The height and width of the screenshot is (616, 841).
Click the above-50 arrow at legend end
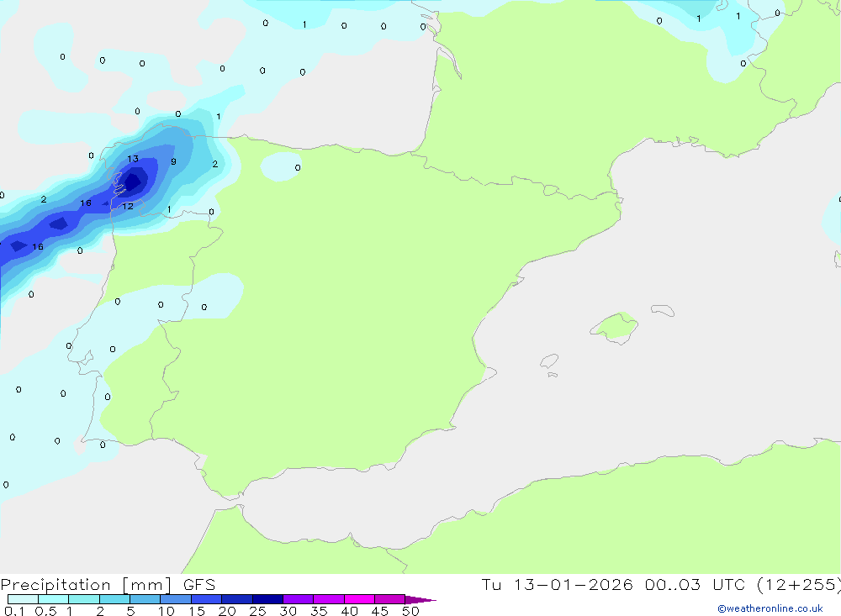[420, 599]
